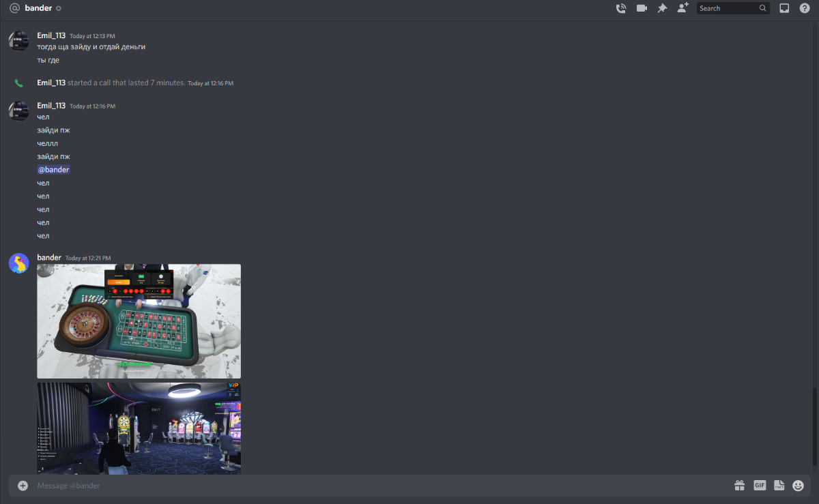
Task: Open the Nitro gift picker
Action: coord(739,486)
